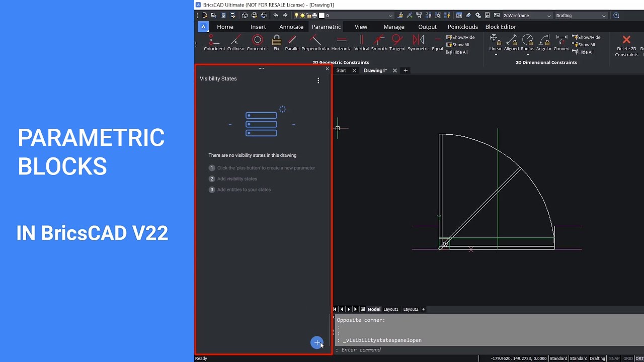Apply the Concentric constraint
Screen dimensions: 644x362
(x=258, y=43)
